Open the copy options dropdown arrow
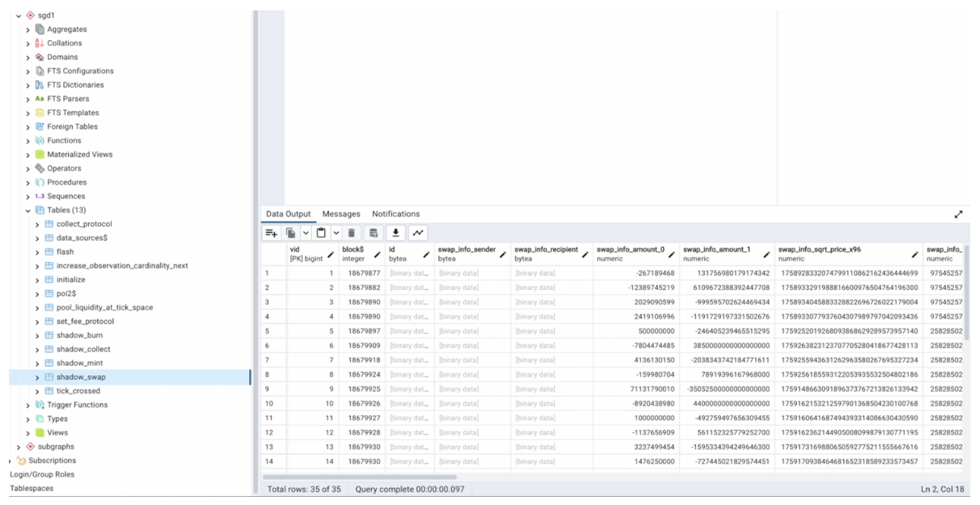Screen dimensions: 980x505 pyautogui.click(x=306, y=233)
